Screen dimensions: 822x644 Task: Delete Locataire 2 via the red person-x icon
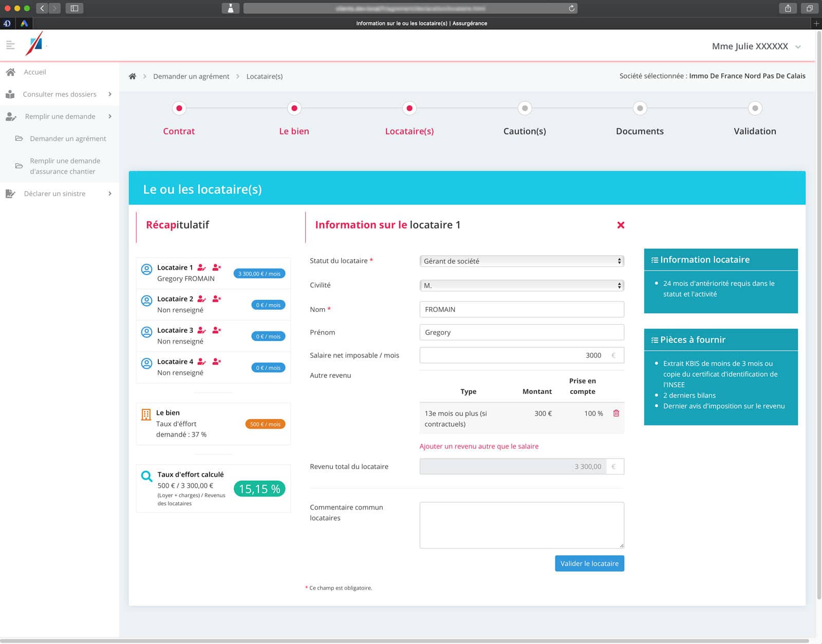tap(216, 299)
